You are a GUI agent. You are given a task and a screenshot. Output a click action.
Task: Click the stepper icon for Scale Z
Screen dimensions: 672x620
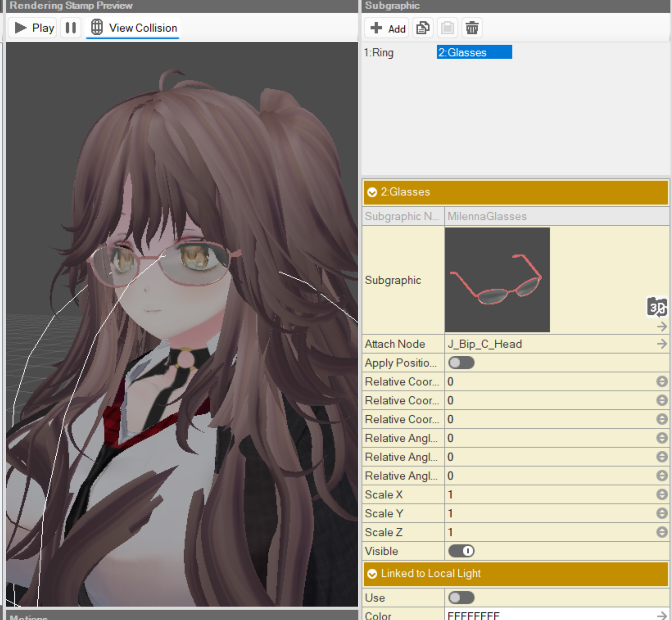[x=662, y=532]
